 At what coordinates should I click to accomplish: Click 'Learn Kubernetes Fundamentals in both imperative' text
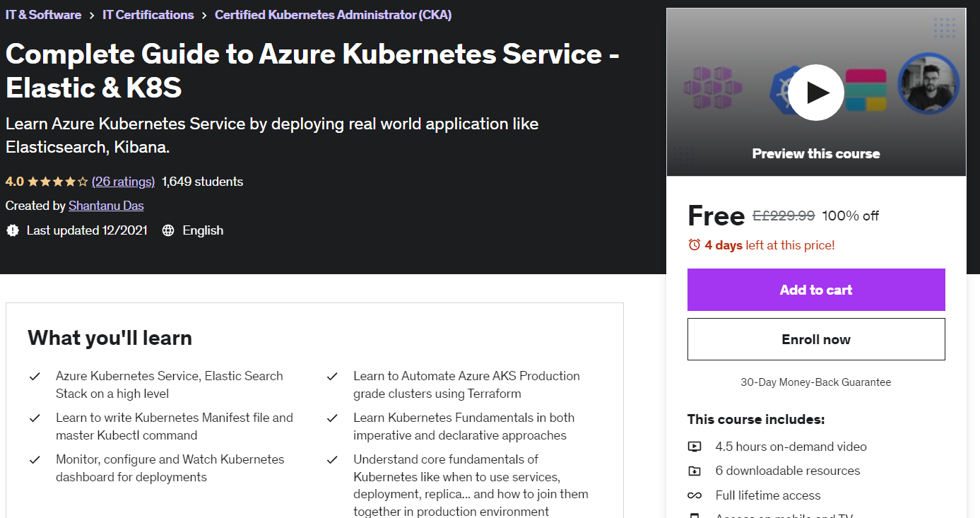[464, 426]
